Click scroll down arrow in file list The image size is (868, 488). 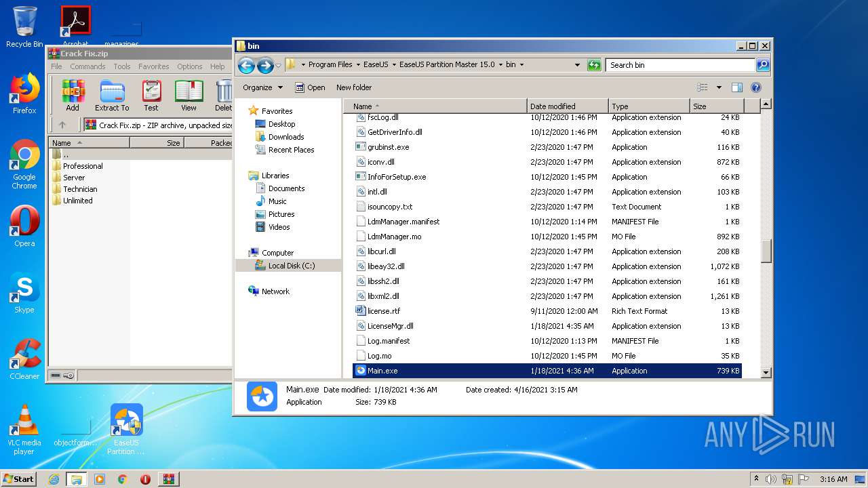coord(766,372)
